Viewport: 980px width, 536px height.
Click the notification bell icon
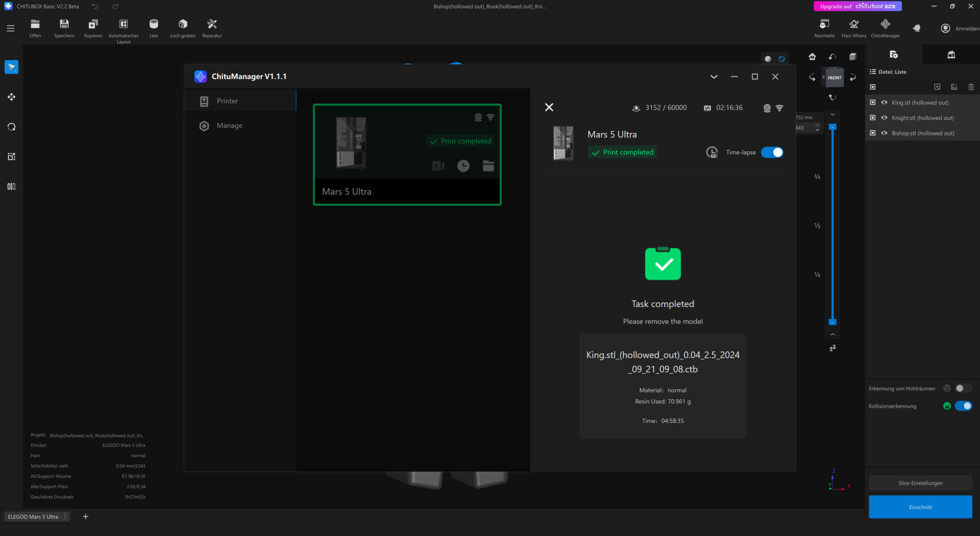(916, 28)
